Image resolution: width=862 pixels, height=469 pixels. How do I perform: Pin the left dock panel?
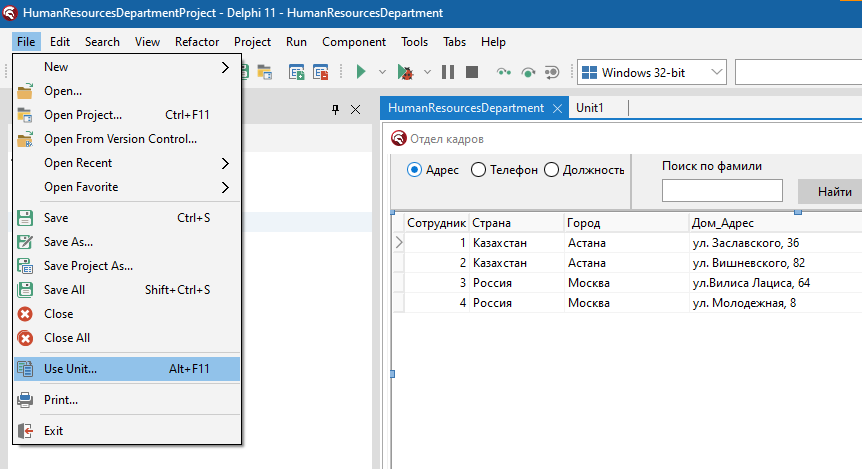click(x=335, y=109)
